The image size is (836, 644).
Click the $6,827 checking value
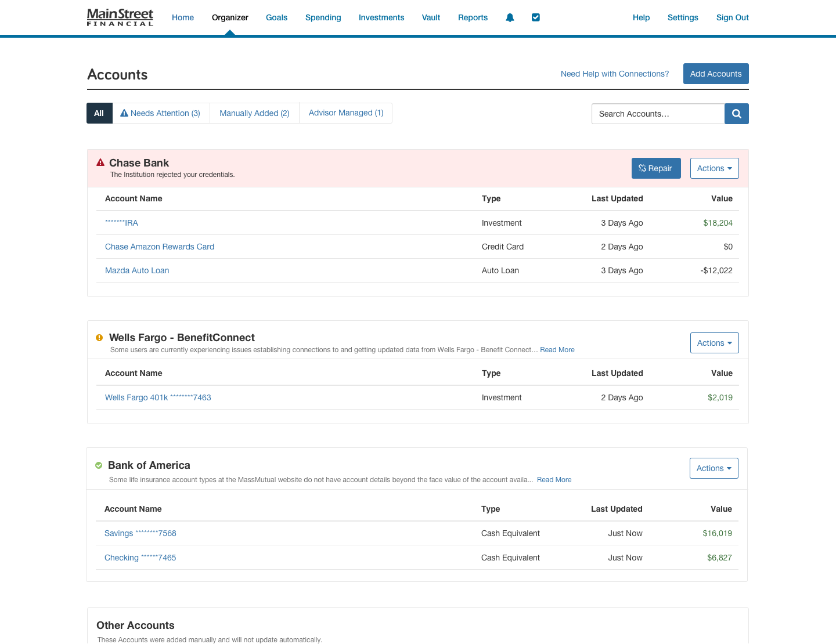719,558
